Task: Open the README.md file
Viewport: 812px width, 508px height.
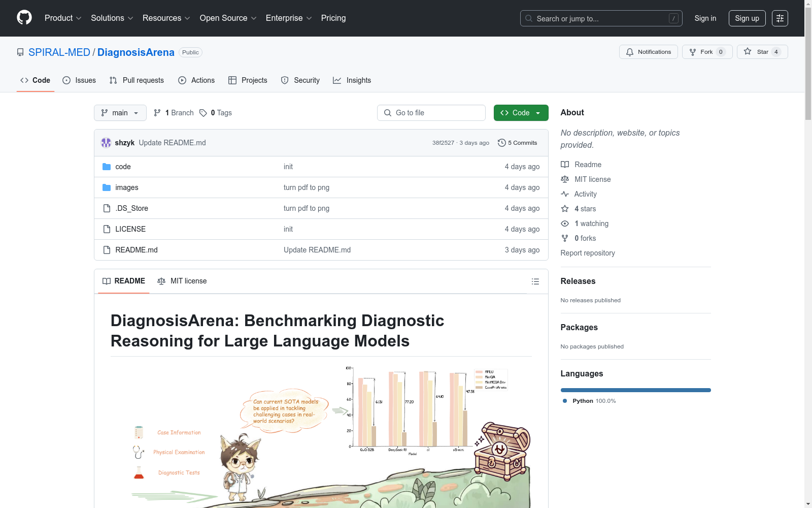Action: click(x=137, y=250)
